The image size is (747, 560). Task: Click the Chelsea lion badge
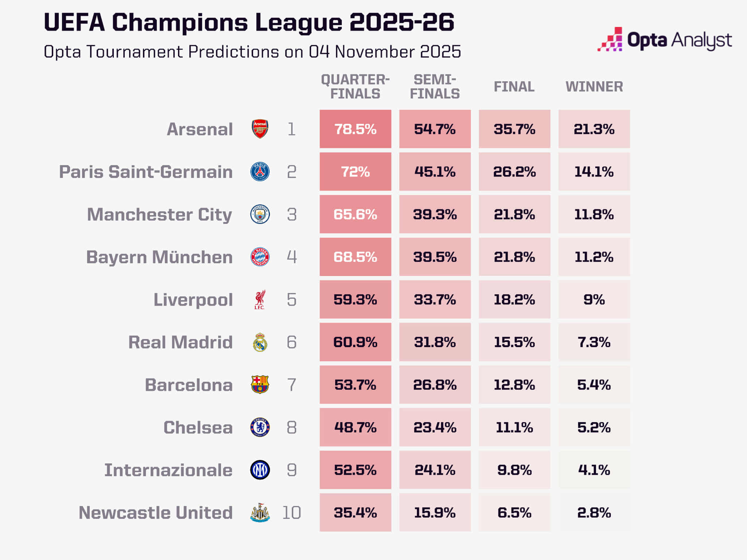(x=260, y=427)
